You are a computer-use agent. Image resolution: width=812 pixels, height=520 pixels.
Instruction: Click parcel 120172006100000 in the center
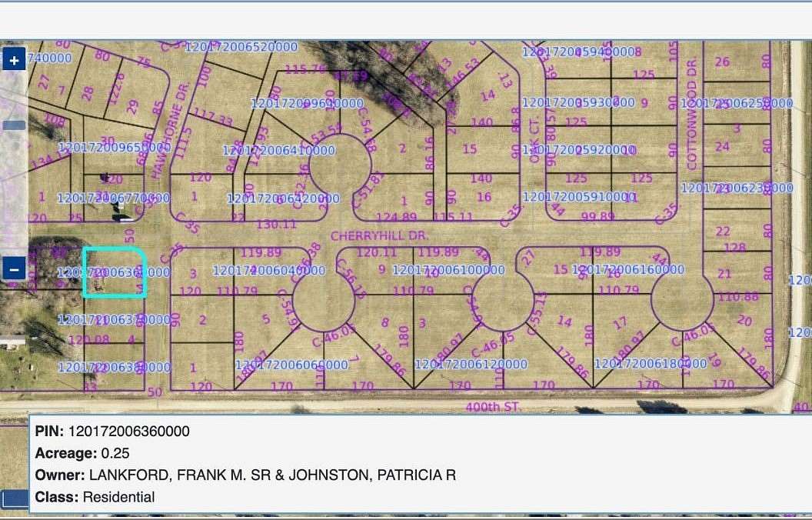(448, 270)
